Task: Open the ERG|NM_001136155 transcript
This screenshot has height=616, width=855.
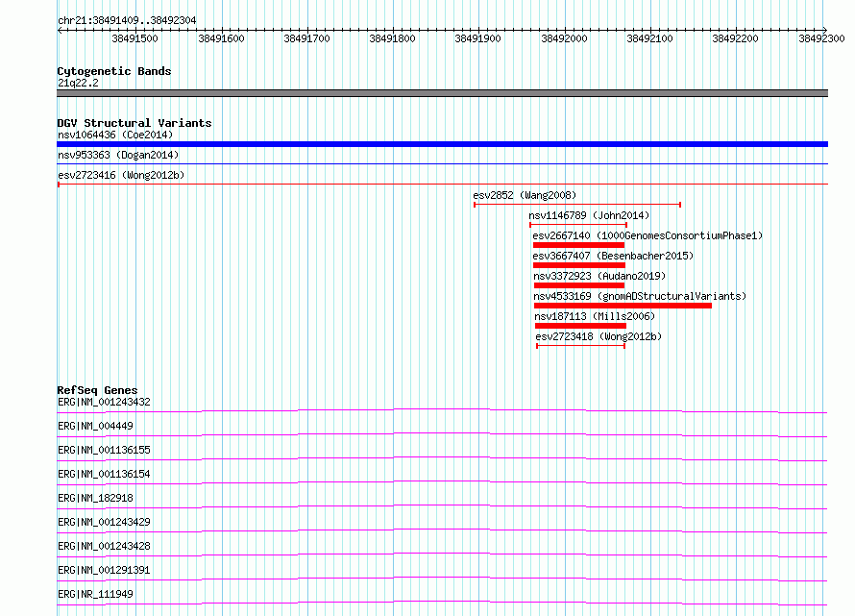Action: tap(104, 450)
